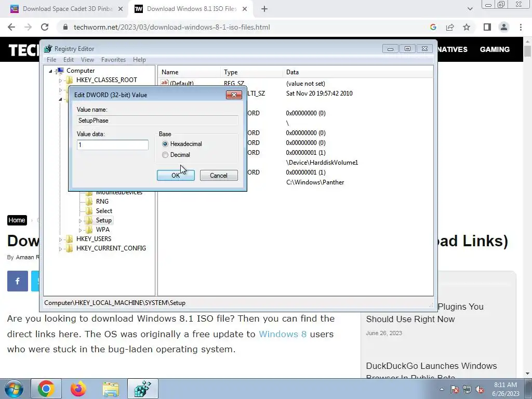532x399 pixels.
Task: Click the address bar URL
Action: click(172, 27)
